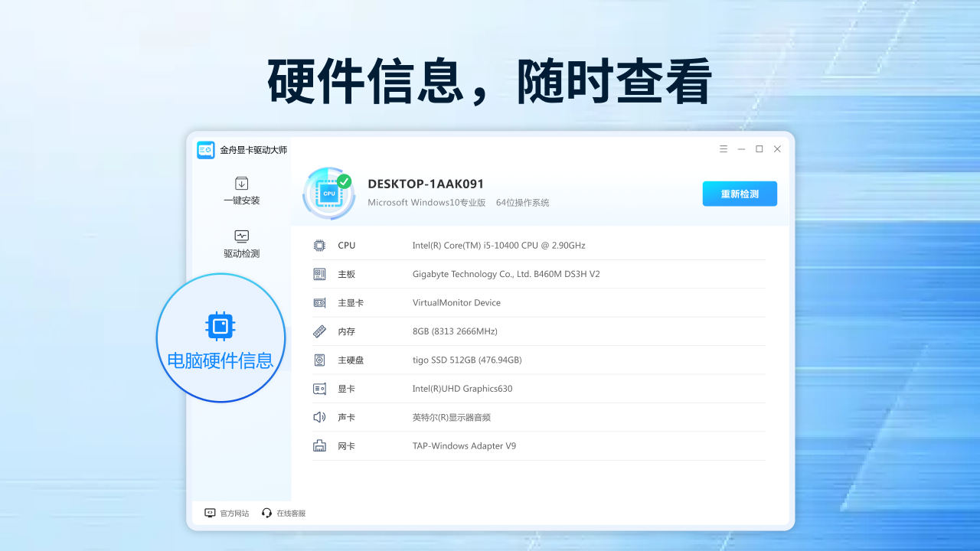Click the 主显卡 row label
The image size is (980, 551).
(351, 303)
